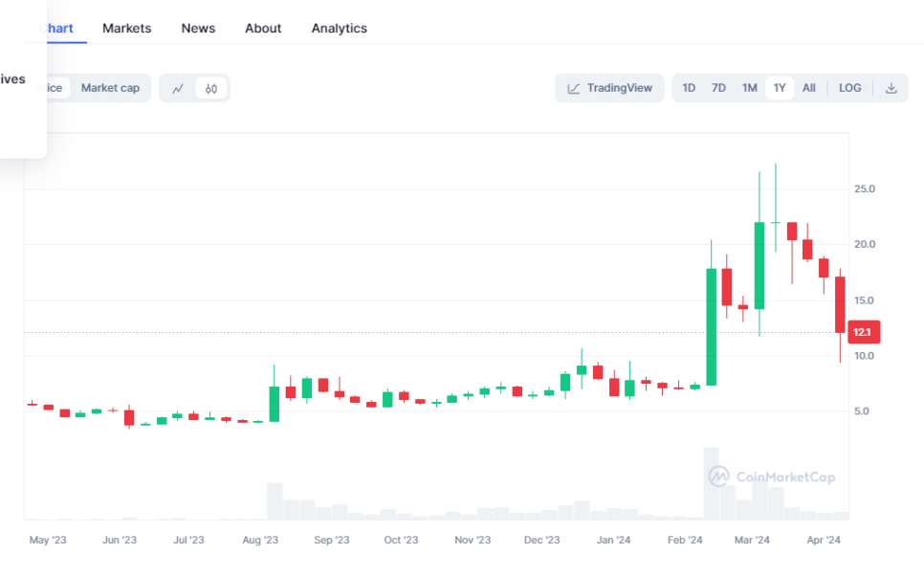Open the News tab
Image resolution: width=924 pixels, height=577 pixels.
point(198,29)
